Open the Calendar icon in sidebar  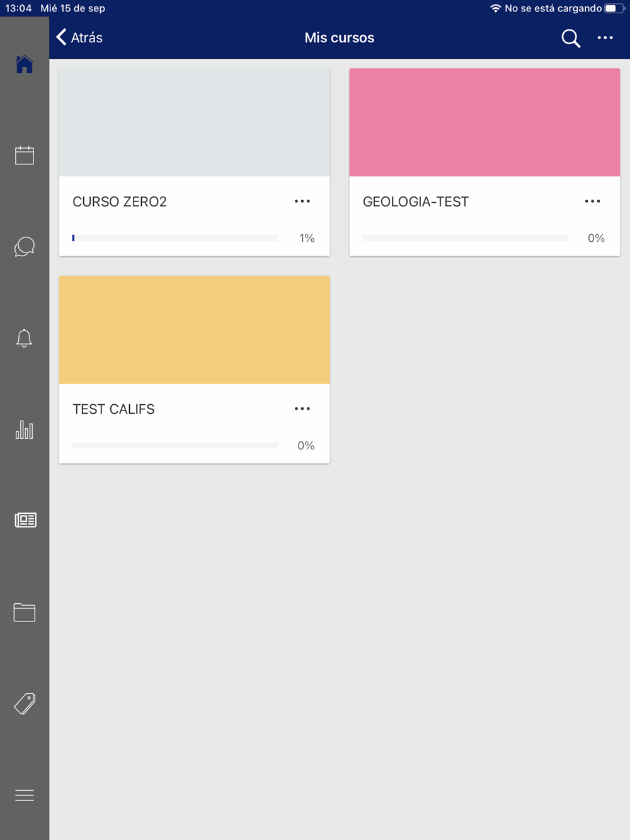click(25, 156)
